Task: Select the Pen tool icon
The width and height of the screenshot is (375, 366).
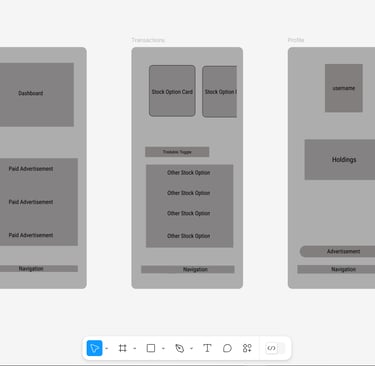Action: point(179,348)
